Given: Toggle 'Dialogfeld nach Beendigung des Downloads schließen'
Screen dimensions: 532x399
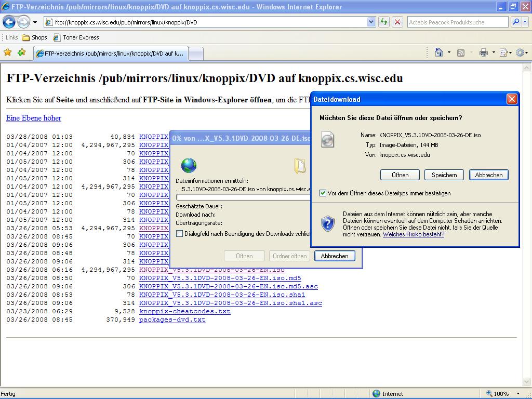Looking at the screenshot, I should click(x=179, y=233).
